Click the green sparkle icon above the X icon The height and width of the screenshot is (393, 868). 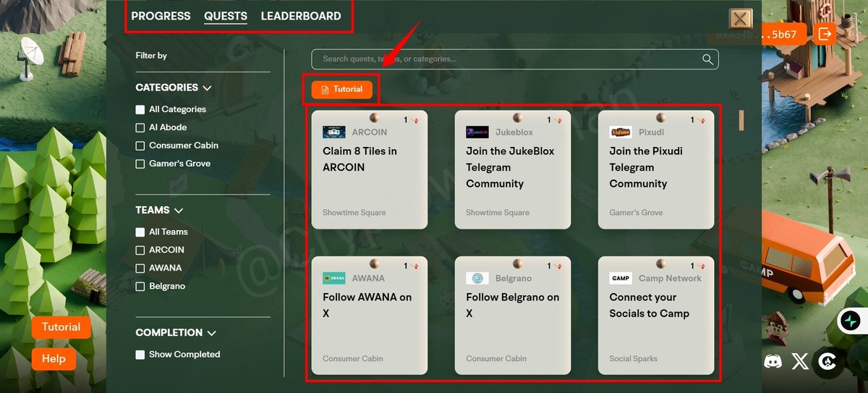(x=850, y=321)
